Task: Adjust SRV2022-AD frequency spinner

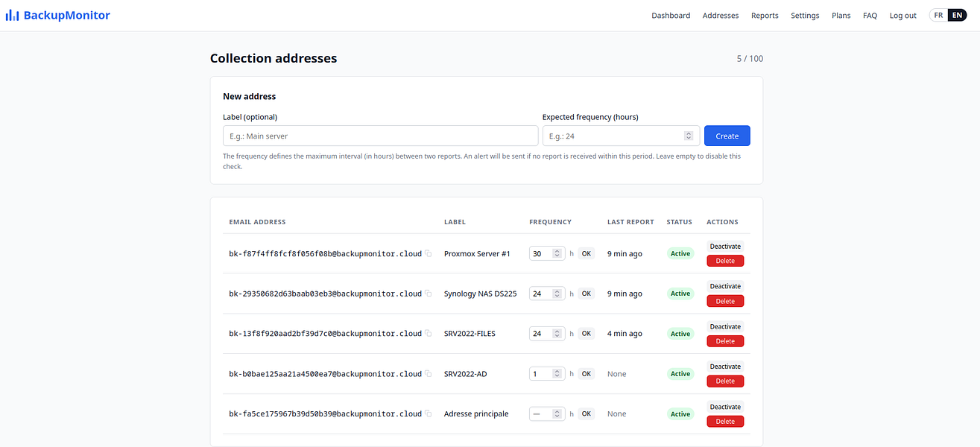Action: (x=557, y=374)
